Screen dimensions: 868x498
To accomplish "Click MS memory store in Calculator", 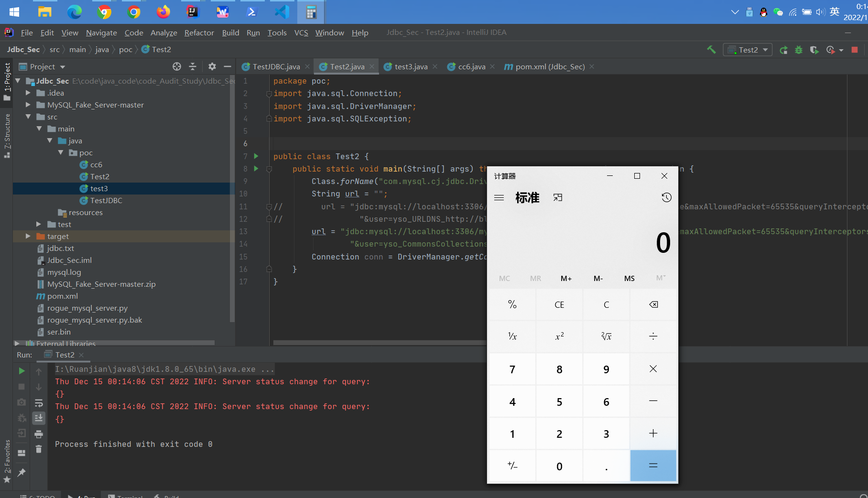I will tap(629, 278).
